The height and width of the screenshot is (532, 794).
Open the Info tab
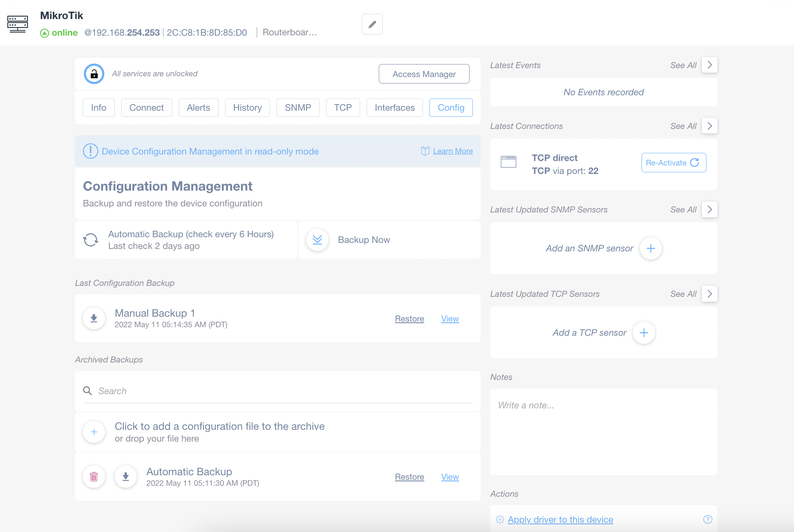[x=99, y=107]
